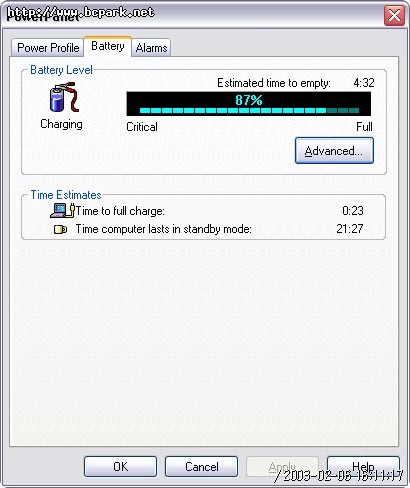This screenshot has height=488, width=410.
Task: Click the charging battery icon
Action: [x=64, y=97]
